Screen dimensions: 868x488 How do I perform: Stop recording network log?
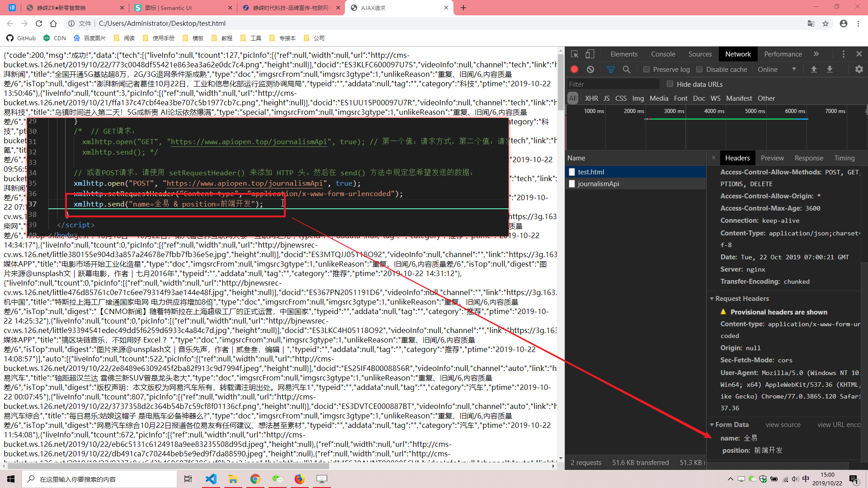coord(574,69)
